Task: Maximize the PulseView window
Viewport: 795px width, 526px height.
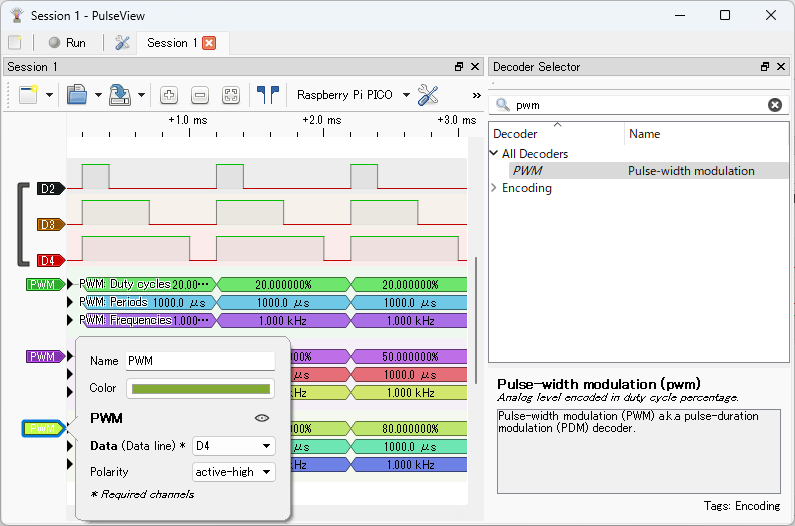Action: click(725, 15)
